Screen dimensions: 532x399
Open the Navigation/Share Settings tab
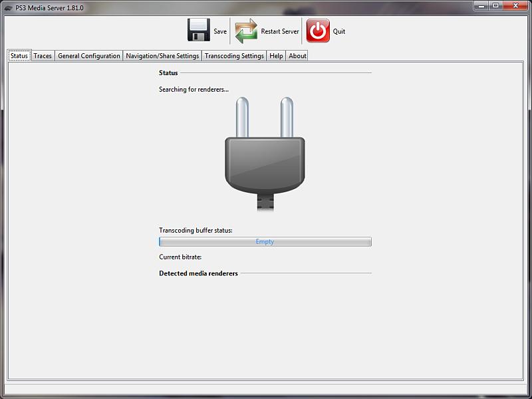tap(162, 56)
